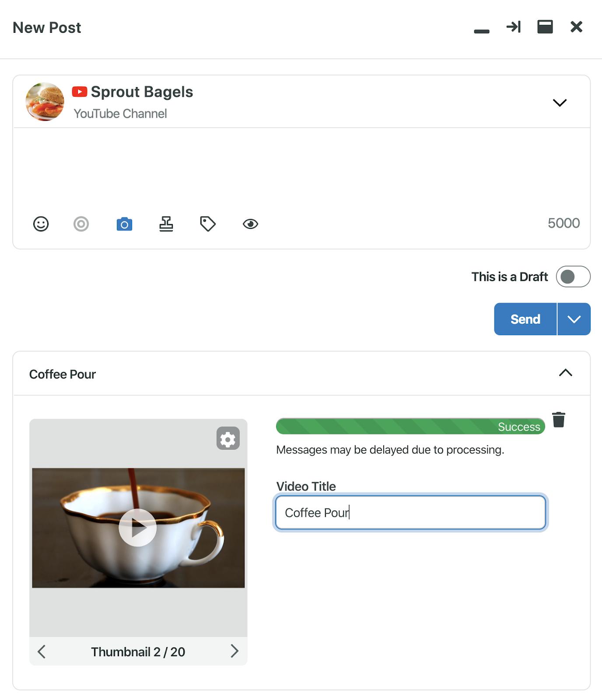Viewport: 602px width, 700px height.
Task: Open the tags icon
Action: [x=208, y=224]
